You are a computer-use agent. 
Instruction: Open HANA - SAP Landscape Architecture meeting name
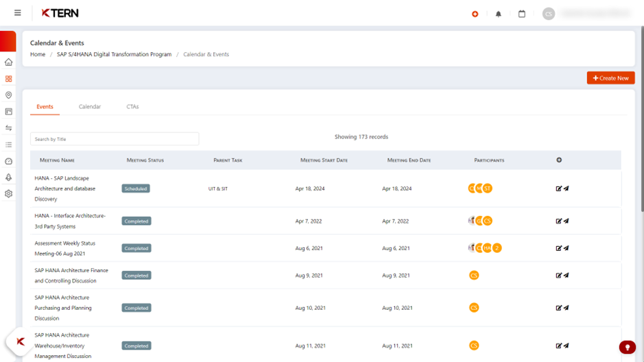click(x=65, y=189)
